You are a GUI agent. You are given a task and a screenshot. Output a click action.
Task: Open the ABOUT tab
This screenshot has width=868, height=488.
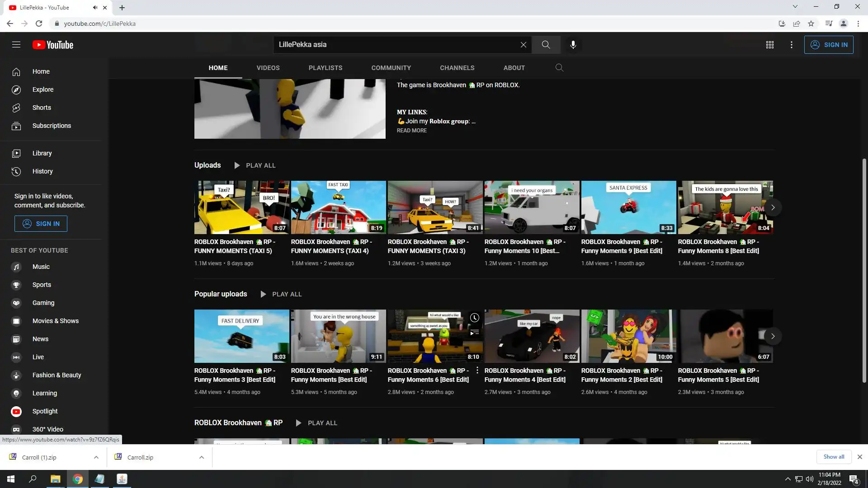pos(514,68)
